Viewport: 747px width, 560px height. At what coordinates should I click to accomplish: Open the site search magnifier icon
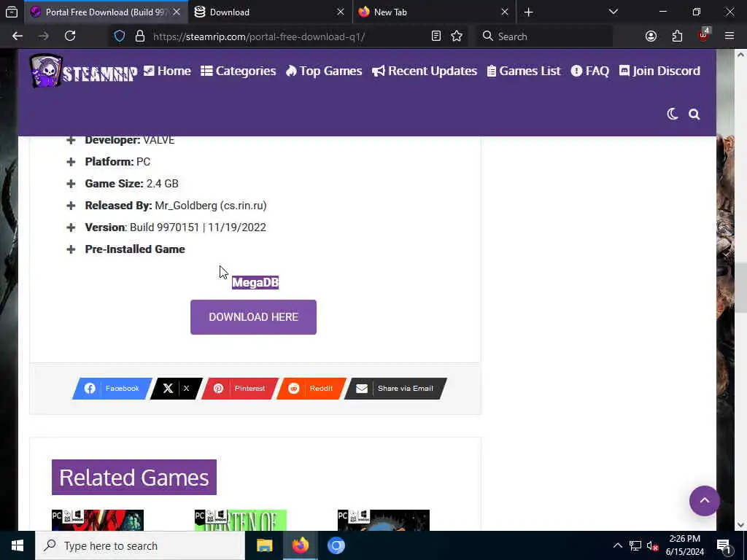click(x=694, y=114)
